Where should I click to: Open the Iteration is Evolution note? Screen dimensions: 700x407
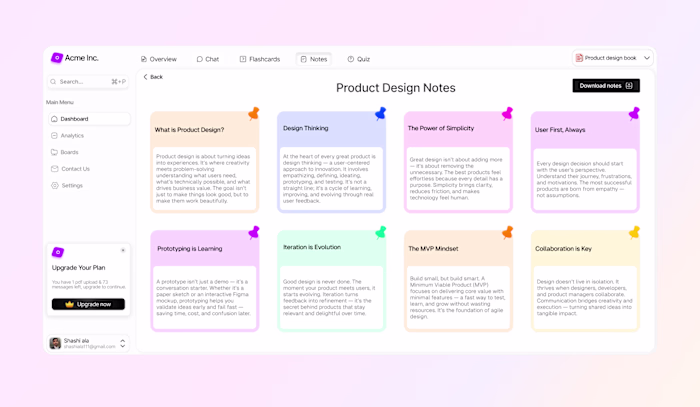[x=331, y=281]
